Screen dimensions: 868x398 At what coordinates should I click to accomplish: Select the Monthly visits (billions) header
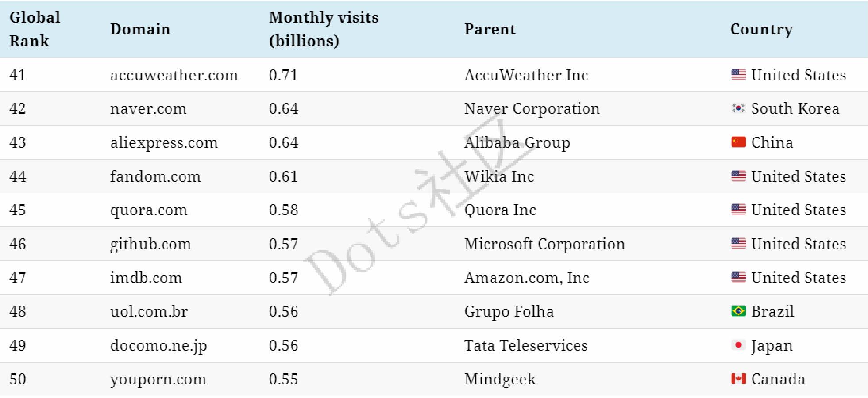click(324, 29)
